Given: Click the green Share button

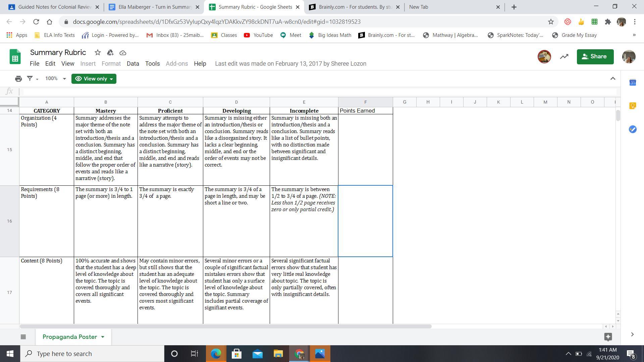Looking at the screenshot, I should tap(595, 57).
